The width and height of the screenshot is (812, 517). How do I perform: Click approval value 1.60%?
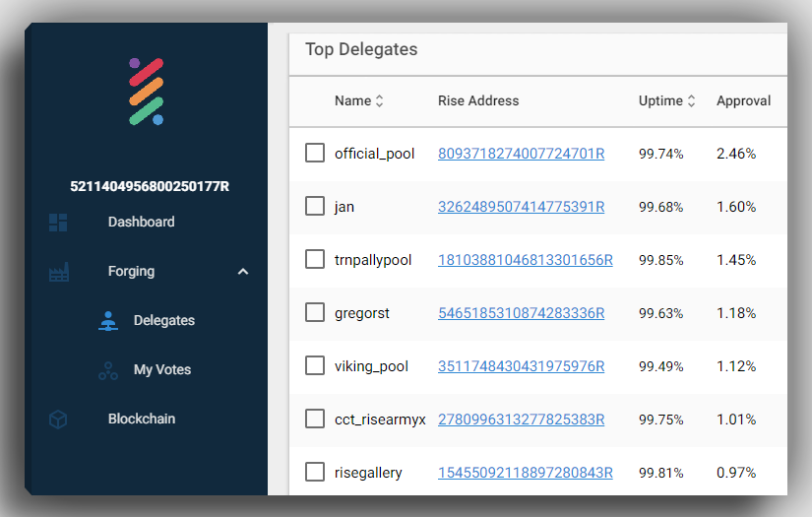coord(736,207)
